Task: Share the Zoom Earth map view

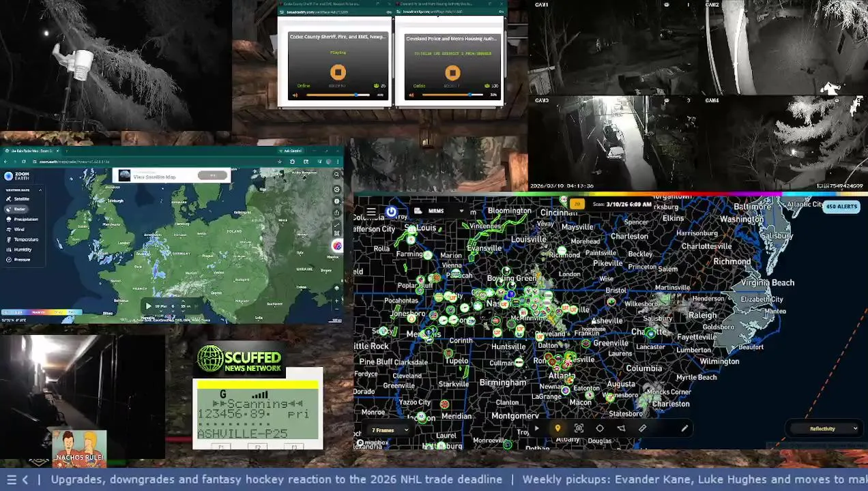Action: point(336,213)
